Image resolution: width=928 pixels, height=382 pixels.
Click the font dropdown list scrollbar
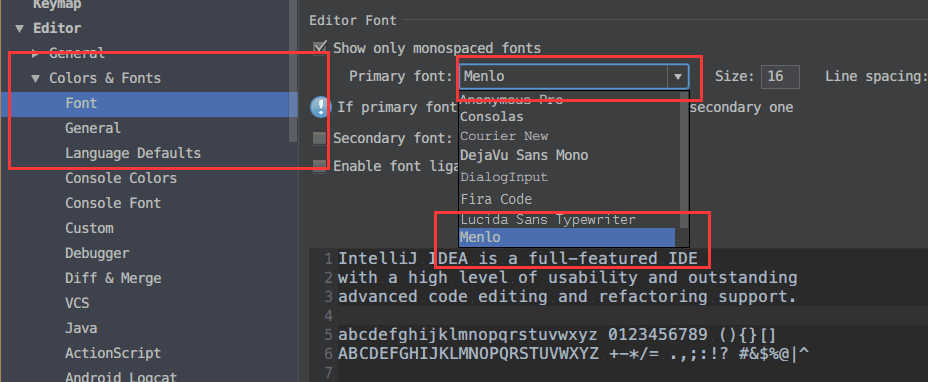(x=684, y=160)
